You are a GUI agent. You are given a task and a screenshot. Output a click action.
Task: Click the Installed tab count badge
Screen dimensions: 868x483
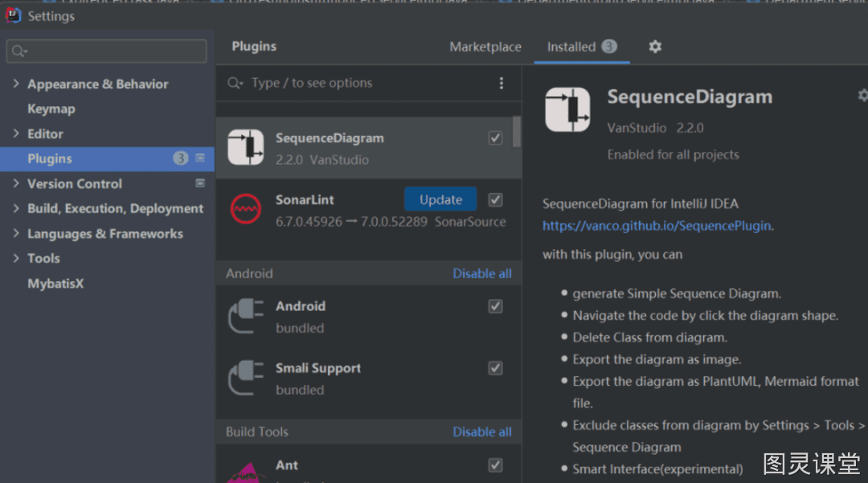coord(609,47)
